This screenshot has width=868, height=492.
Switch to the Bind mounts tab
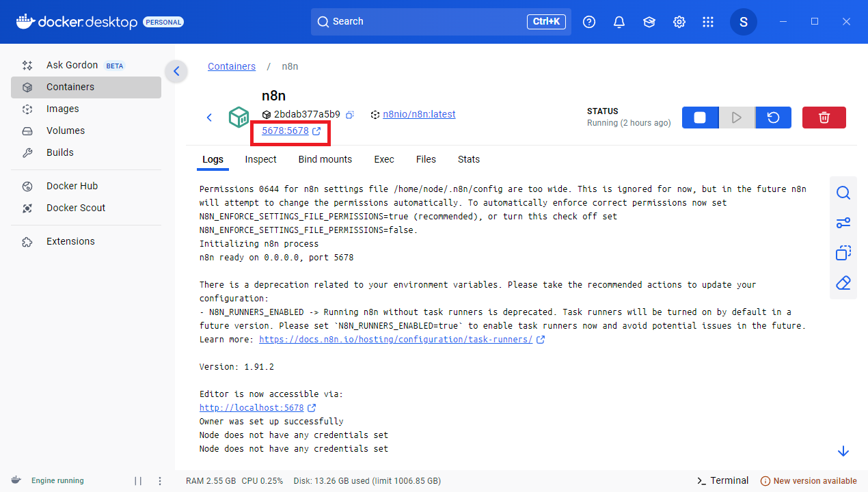(325, 159)
